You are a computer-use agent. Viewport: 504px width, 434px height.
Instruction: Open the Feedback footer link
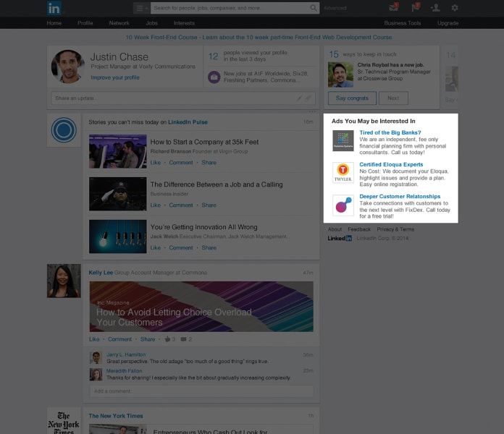(x=359, y=229)
